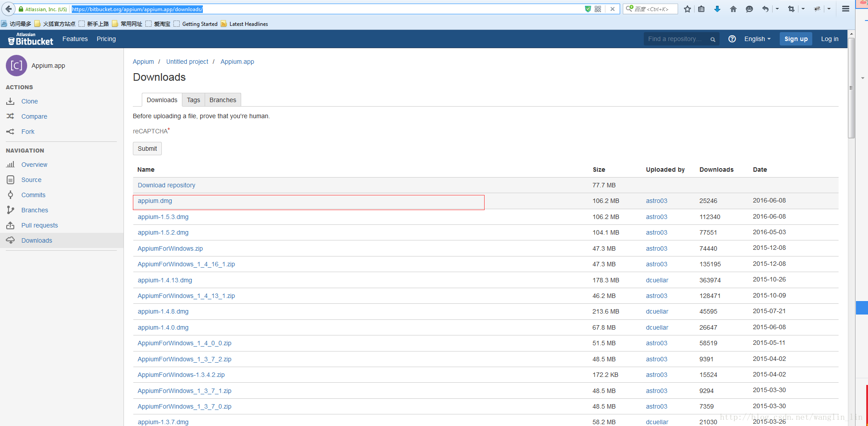Click the 2015-12-08 date in AppiumForWindows.zip row
The height and width of the screenshot is (426, 868).
tap(769, 248)
